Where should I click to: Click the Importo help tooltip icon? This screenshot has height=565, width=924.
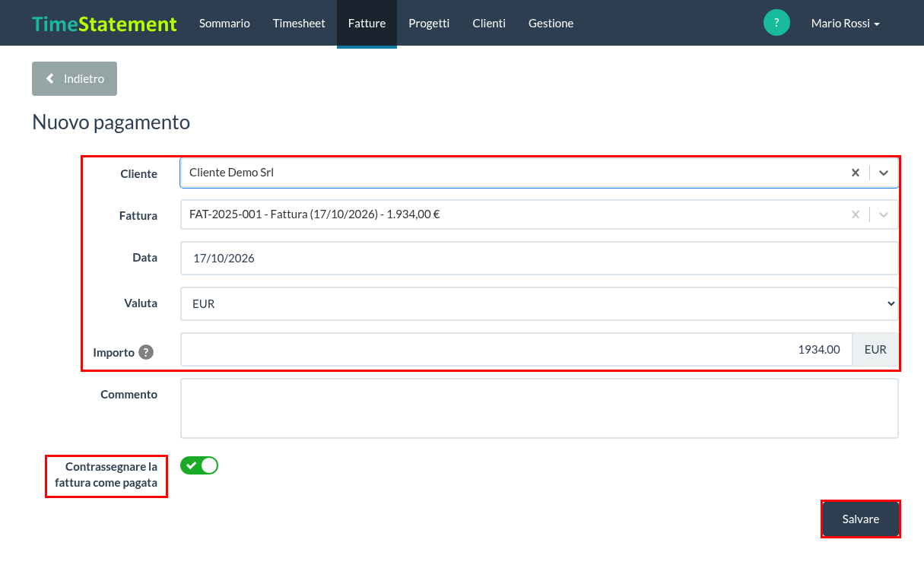146,352
